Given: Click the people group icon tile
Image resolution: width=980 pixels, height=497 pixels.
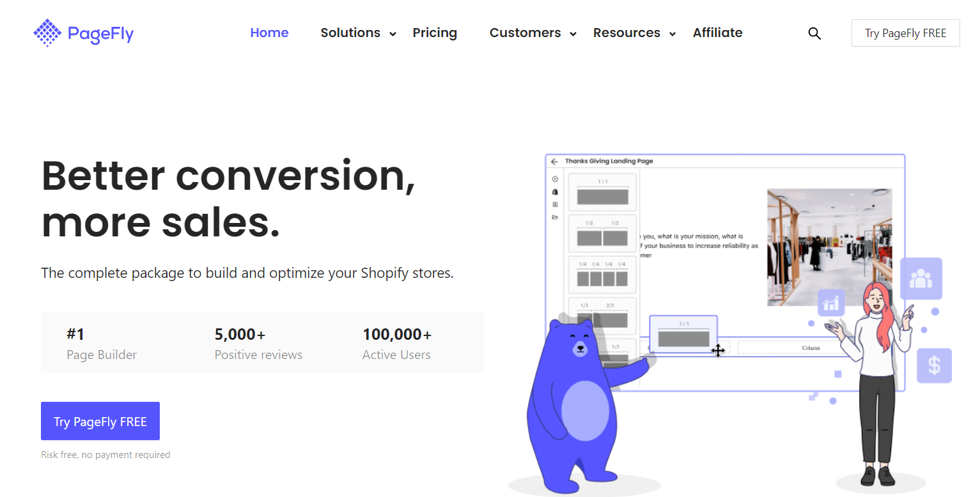Looking at the screenshot, I should click(x=921, y=279).
